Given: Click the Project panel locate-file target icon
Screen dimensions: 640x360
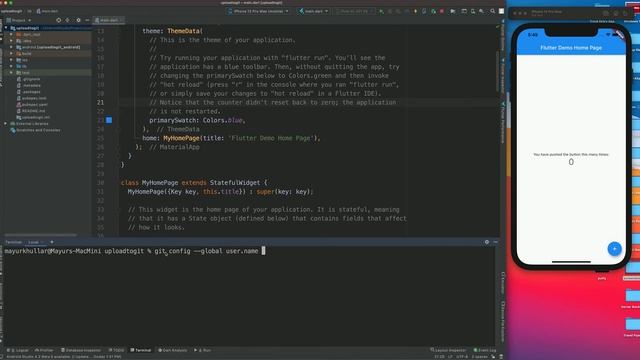Looking at the screenshot, I should (58, 20).
